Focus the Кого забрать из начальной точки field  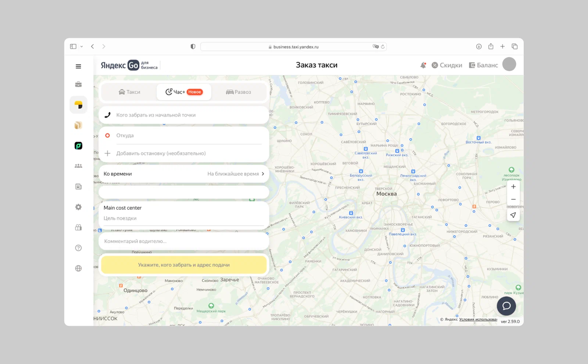184,115
